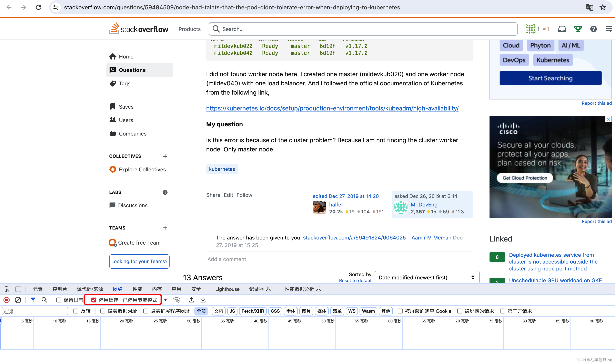Check the 反转 invert filter checkbox
The width and height of the screenshot is (615, 364).
(x=76, y=311)
